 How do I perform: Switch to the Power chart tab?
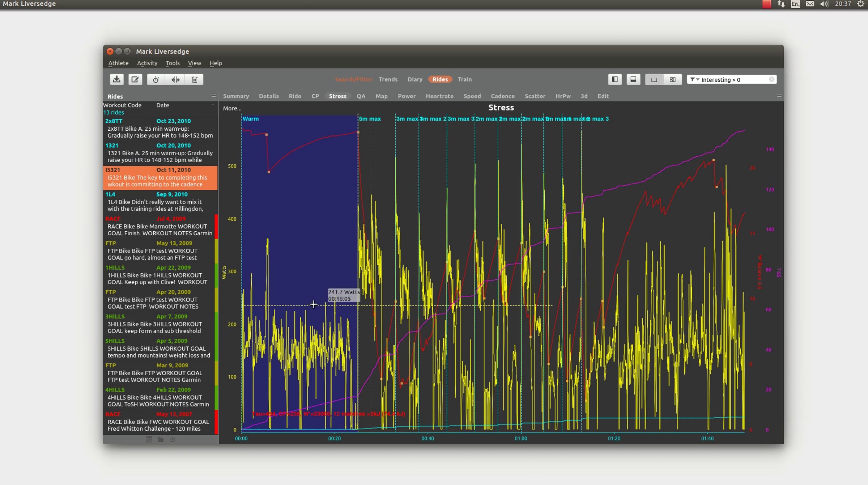[407, 96]
